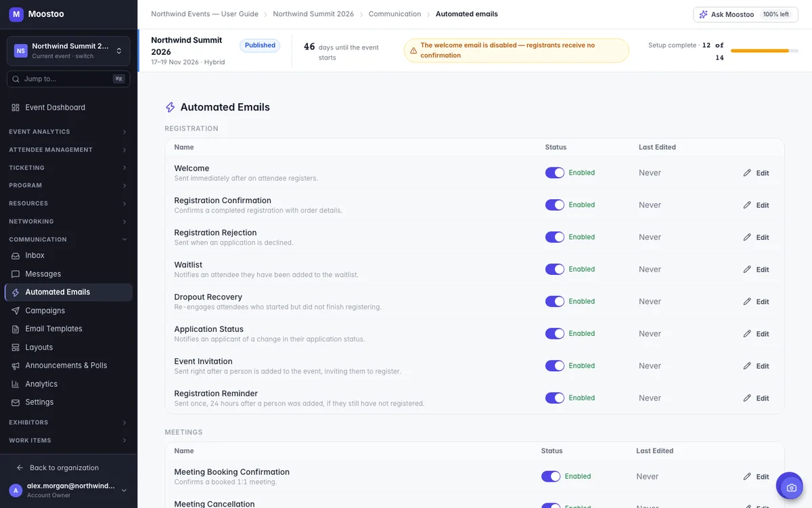Collapse the Communication section

pyautogui.click(x=68, y=240)
